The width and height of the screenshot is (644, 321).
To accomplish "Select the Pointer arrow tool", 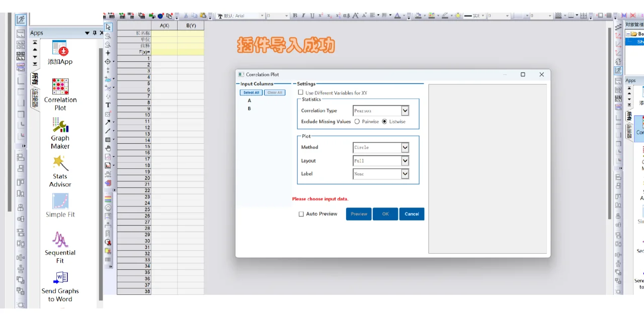I will [x=108, y=27].
